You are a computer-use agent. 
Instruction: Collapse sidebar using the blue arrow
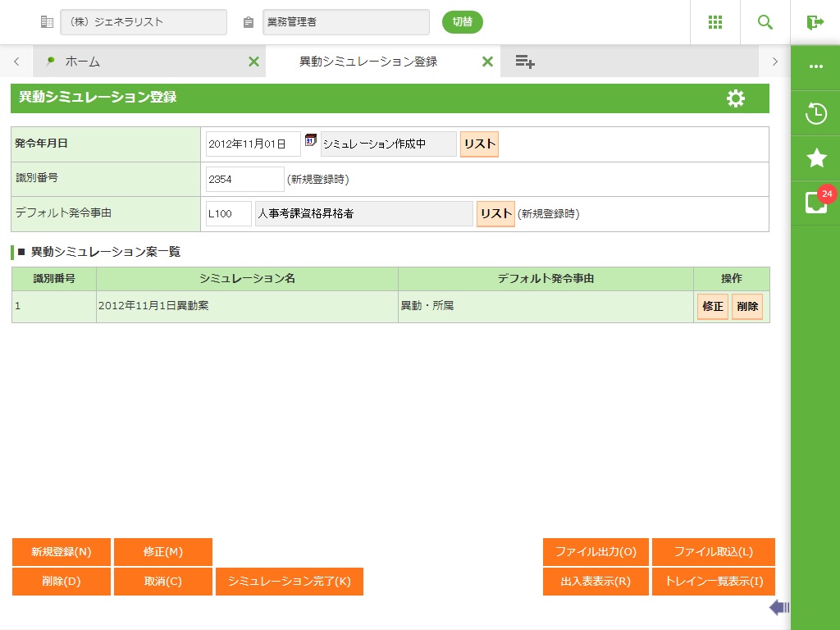tap(778, 607)
